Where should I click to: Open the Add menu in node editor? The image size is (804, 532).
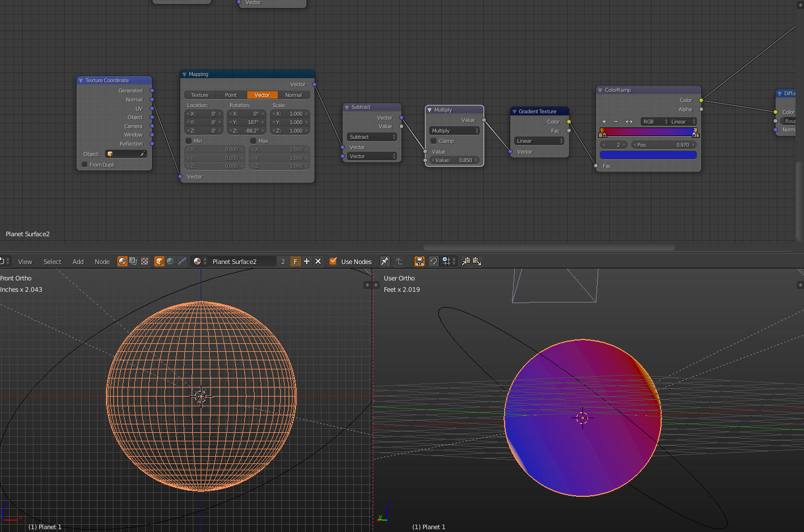point(78,261)
